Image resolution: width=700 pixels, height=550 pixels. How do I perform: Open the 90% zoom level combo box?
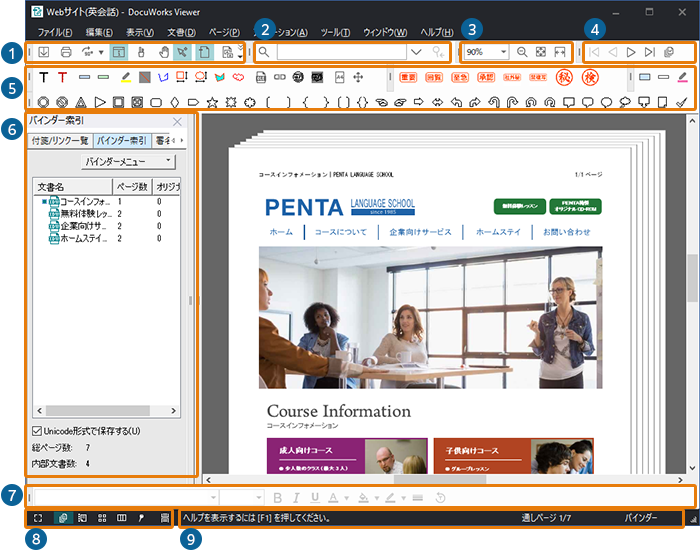point(486,52)
